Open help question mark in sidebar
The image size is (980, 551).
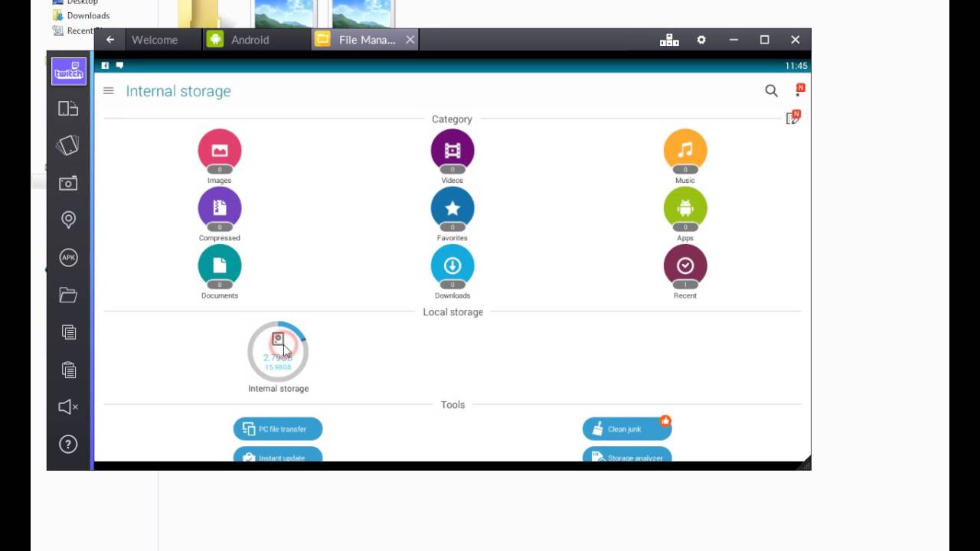point(68,444)
